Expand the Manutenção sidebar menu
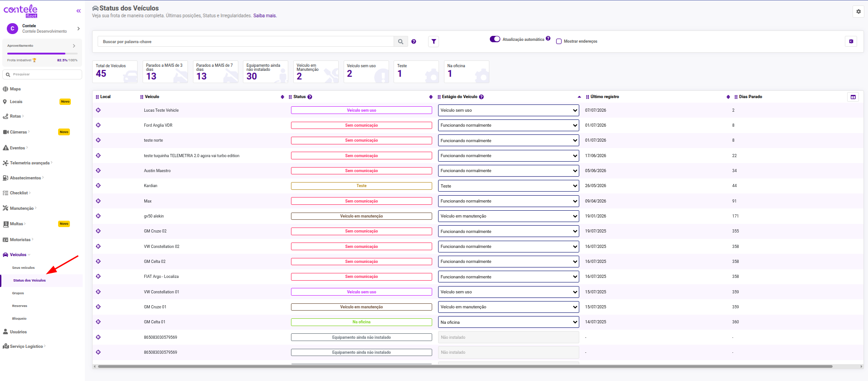 22,208
